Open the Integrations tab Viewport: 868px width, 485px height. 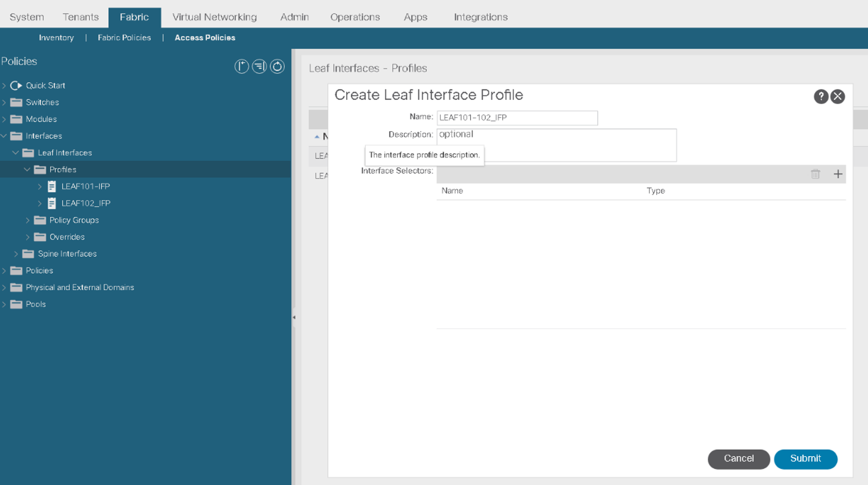pyautogui.click(x=480, y=17)
